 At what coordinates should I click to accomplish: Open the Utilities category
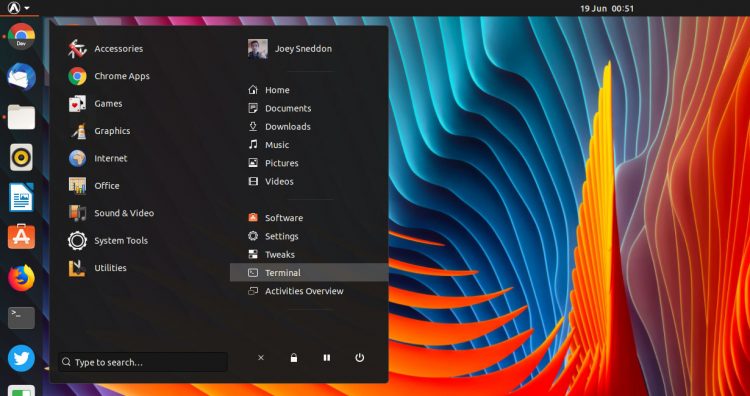click(x=97, y=268)
